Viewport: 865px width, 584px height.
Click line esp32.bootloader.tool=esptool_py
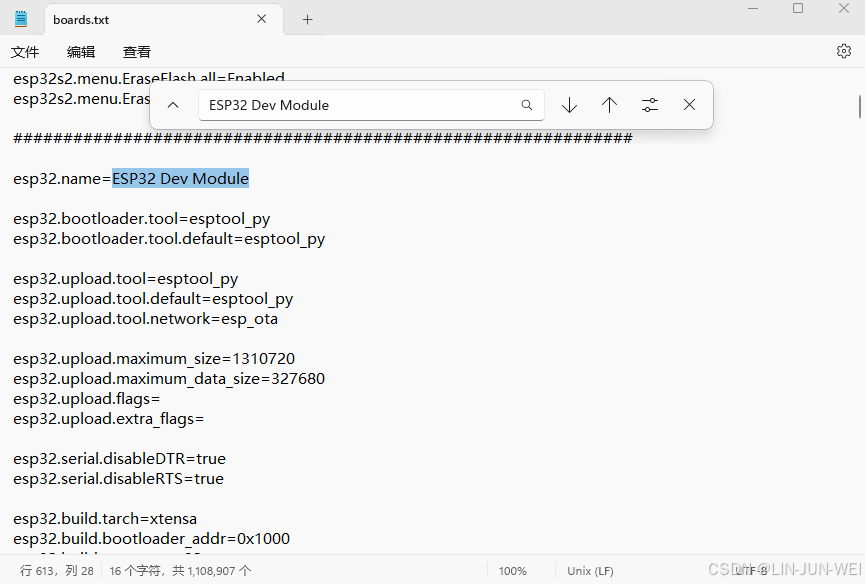pos(142,219)
